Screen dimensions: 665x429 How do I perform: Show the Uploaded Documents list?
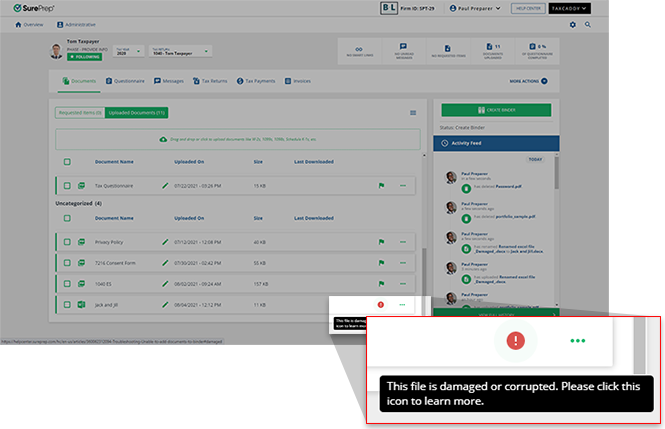(137, 113)
